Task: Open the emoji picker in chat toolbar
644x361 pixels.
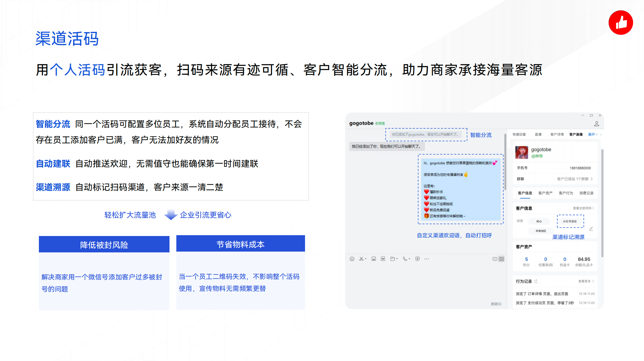Action: click(x=352, y=259)
